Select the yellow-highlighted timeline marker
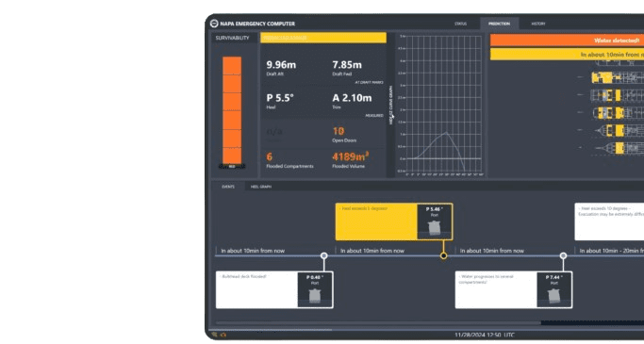Image resolution: width=644 pixels, height=344 pixels. [x=443, y=255]
